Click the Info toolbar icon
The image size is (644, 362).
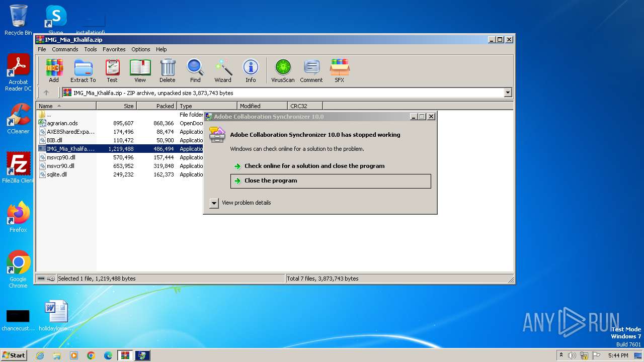click(251, 70)
